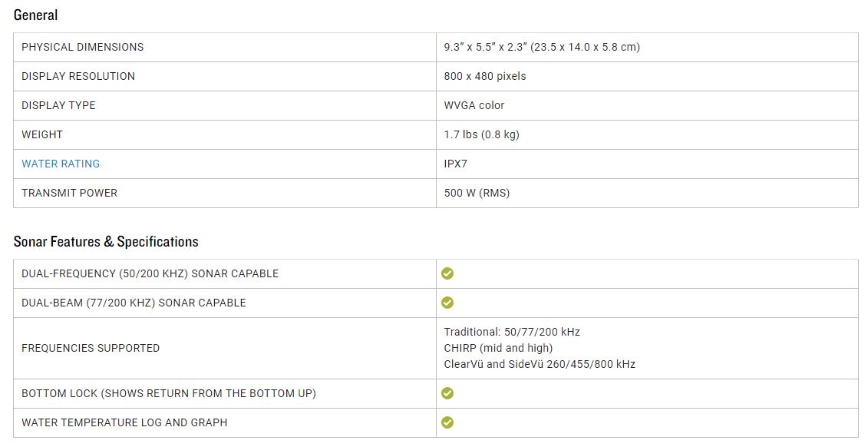
Task: Click the Sonar Features & Specifications heading
Action: coord(106,241)
